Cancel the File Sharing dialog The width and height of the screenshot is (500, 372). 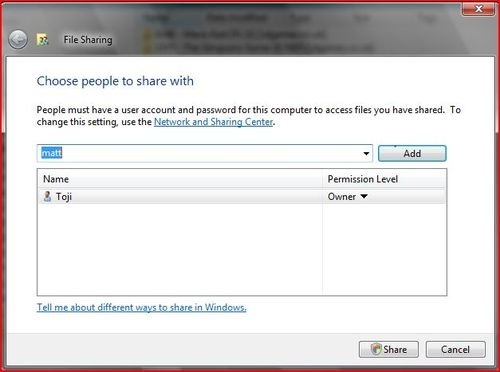[455, 349]
